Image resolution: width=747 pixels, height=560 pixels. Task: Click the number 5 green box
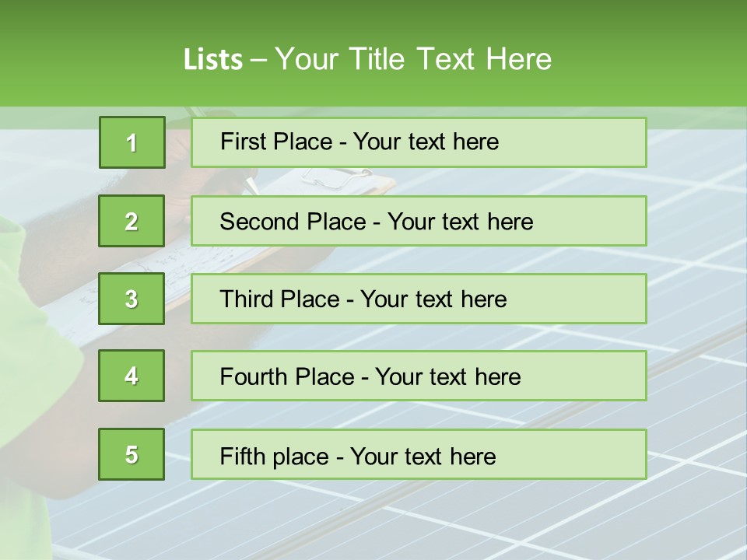click(x=132, y=454)
